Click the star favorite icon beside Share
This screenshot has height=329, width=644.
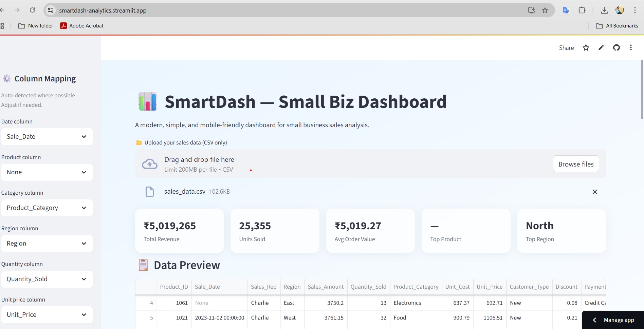586,47
